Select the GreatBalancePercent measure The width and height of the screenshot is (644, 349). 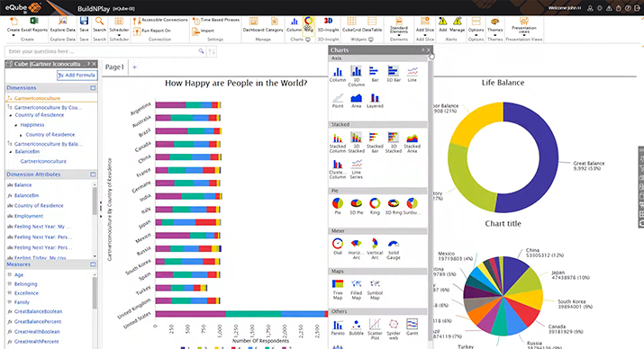[38, 321]
